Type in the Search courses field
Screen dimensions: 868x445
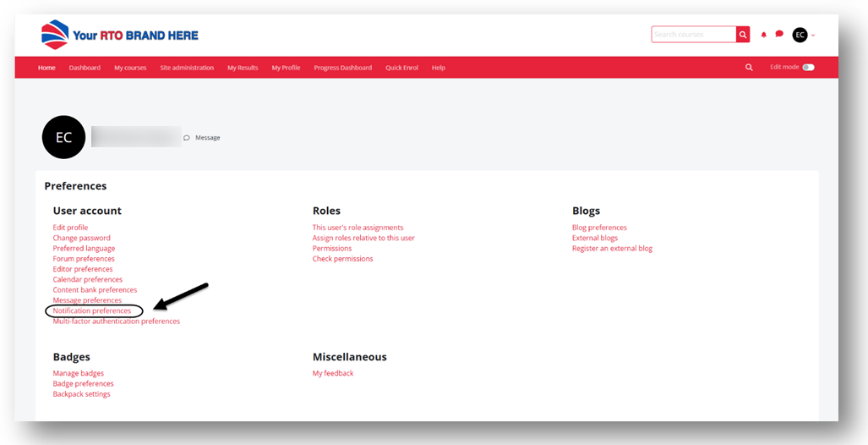[693, 35]
